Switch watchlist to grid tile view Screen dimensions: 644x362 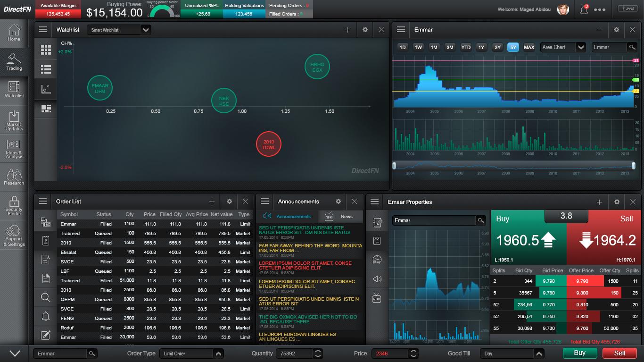click(46, 50)
